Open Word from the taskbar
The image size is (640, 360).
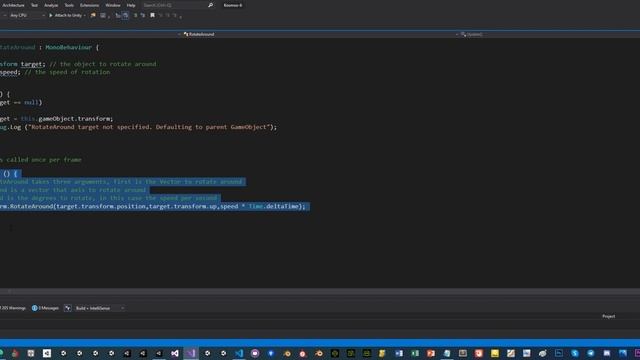pos(399,353)
